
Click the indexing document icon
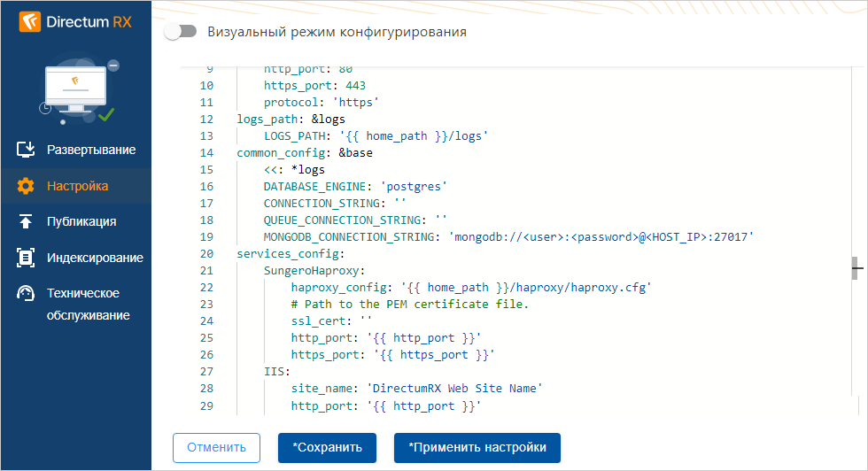pos(26,258)
